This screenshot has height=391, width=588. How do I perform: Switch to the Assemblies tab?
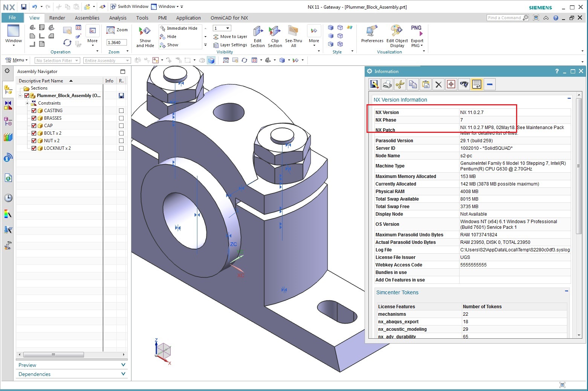point(87,18)
